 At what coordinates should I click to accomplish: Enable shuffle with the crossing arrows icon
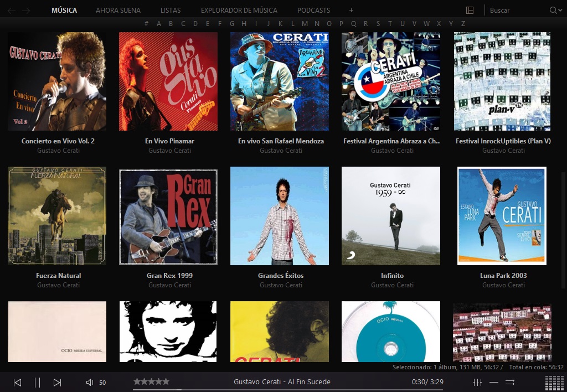click(510, 382)
